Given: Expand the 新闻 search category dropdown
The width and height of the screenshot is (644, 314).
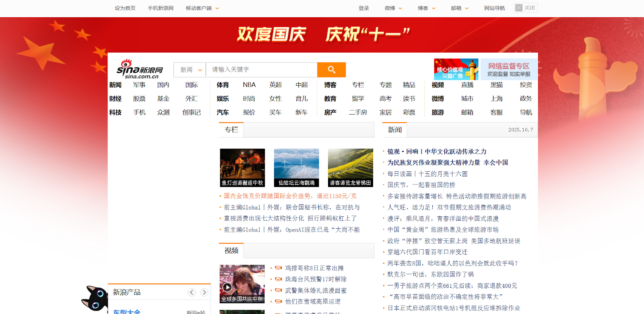Looking at the screenshot, I should point(190,70).
